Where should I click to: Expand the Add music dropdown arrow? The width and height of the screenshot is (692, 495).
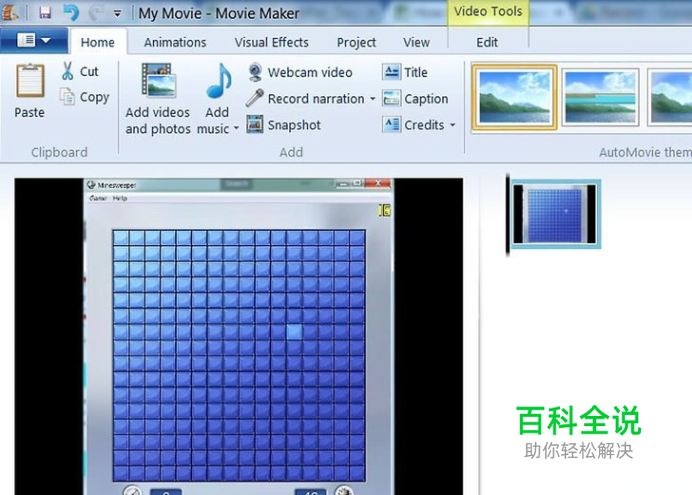click(236, 128)
